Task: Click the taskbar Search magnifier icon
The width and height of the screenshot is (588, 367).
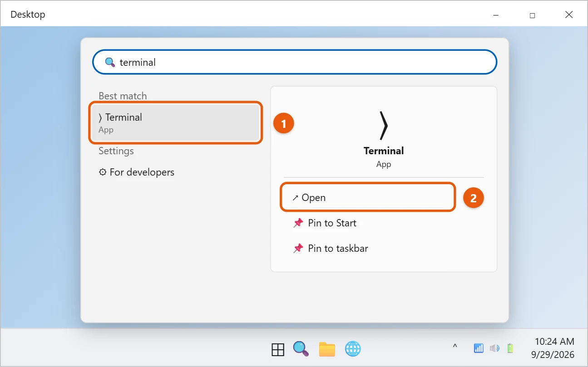Action: [x=301, y=349]
